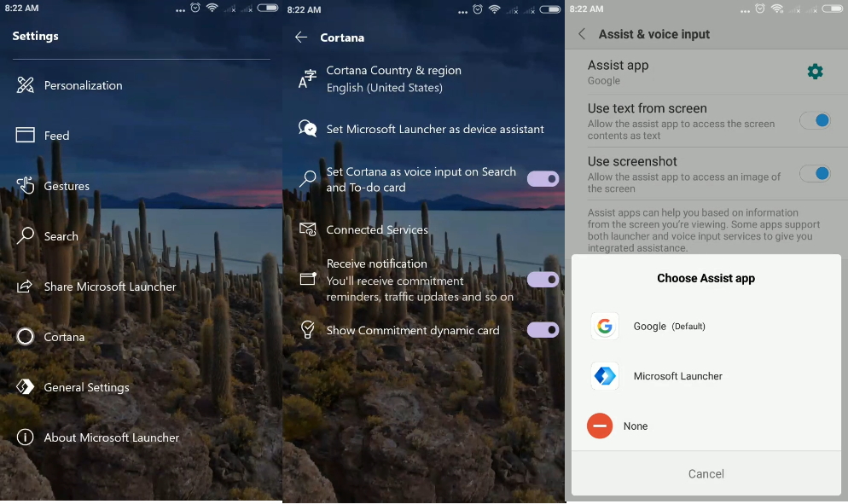Tap Wi-Fi status icon on Settings screen
Image resolution: width=848 pixels, height=504 pixels.
click(x=212, y=8)
